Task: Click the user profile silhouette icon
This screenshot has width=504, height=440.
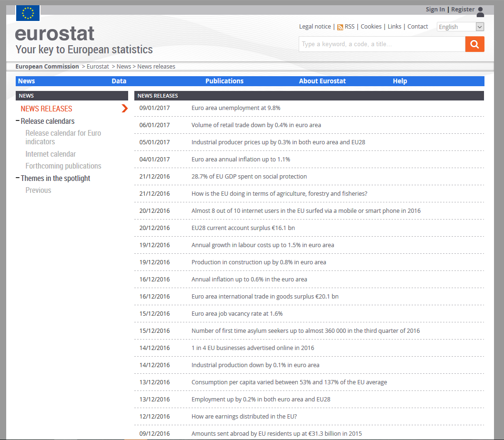Action: [x=481, y=12]
